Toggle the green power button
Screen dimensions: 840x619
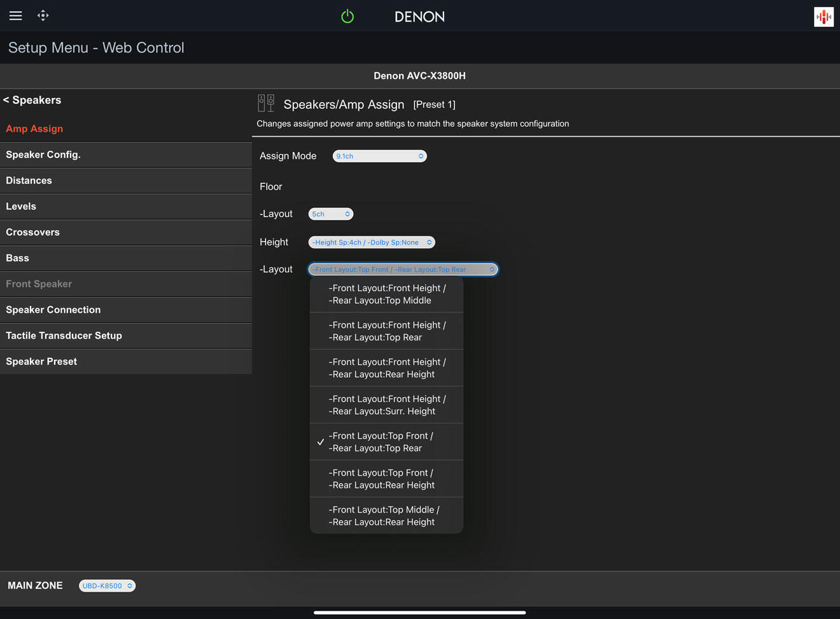click(347, 17)
